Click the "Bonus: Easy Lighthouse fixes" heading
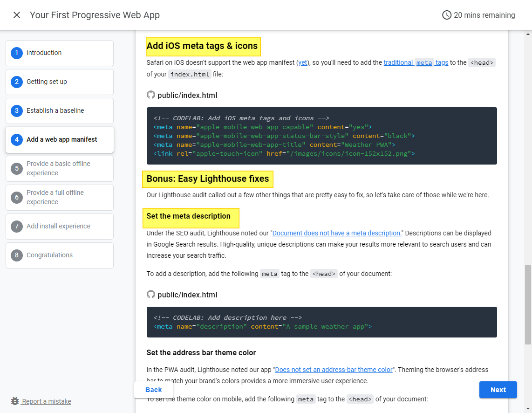 click(x=208, y=179)
